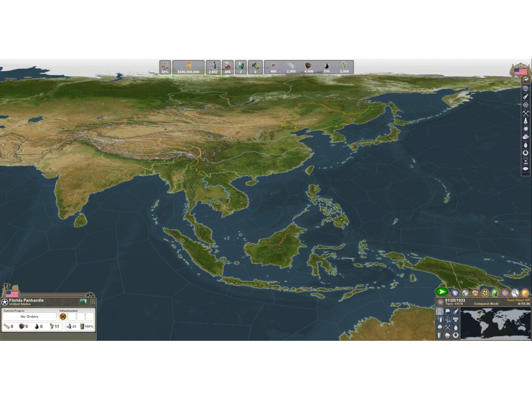The height and width of the screenshot is (399, 532).
Task: Click the 99% scales approval indicator
Action: (165, 67)
